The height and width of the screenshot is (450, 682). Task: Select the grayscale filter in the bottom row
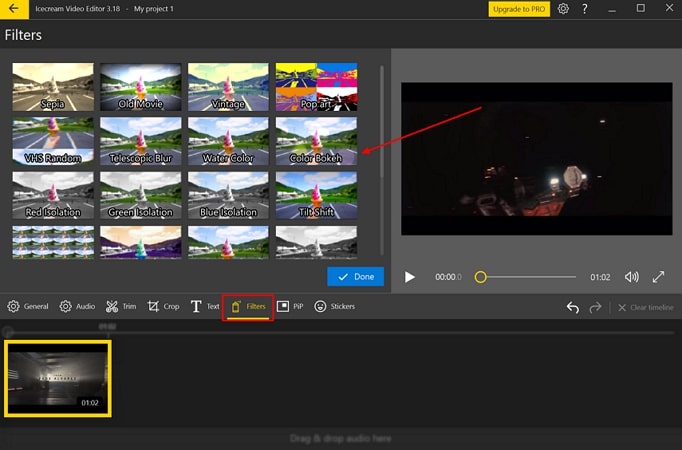[316, 242]
